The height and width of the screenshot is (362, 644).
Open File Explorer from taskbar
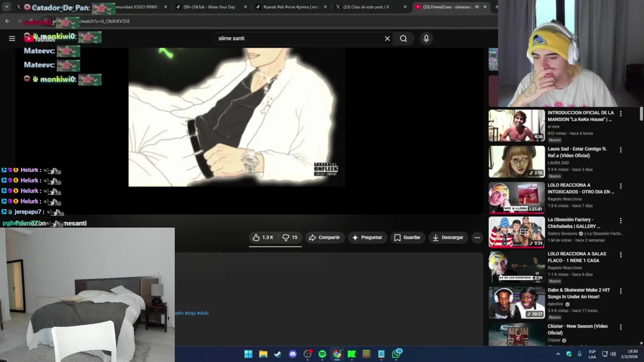point(263,354)
